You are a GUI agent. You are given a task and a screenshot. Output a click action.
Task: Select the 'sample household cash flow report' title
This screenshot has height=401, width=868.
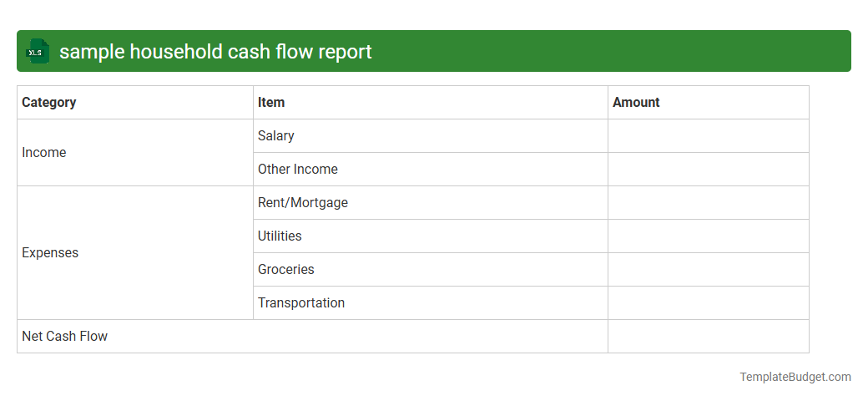215,52
